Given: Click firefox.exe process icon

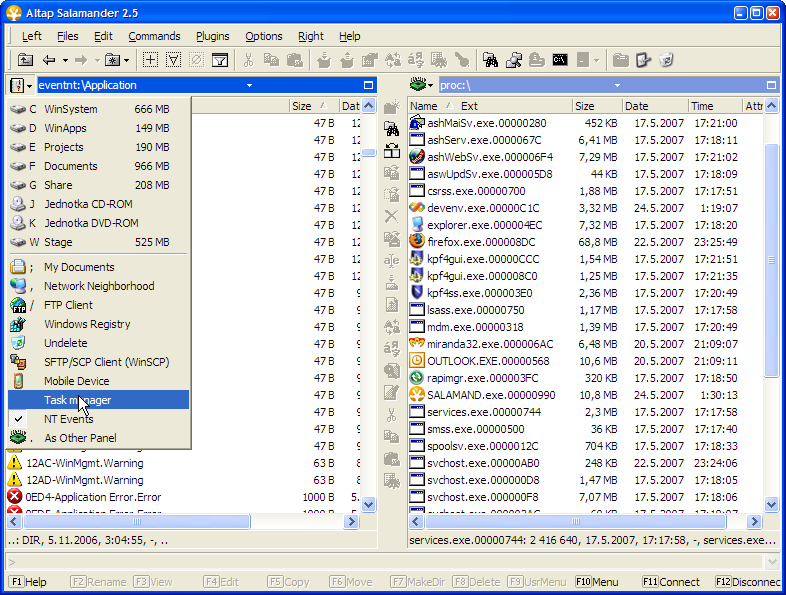Looking at the screenshot, I should 417,242.
